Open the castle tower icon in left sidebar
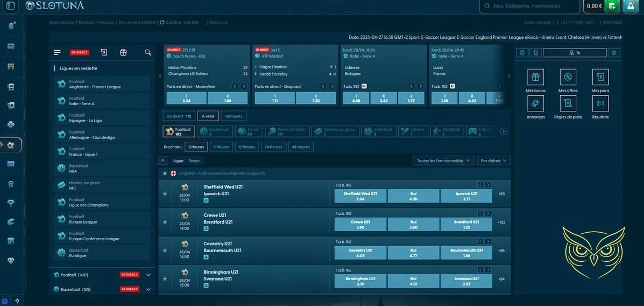Screen dimensions: 644x306 click(x=11, y=66)
